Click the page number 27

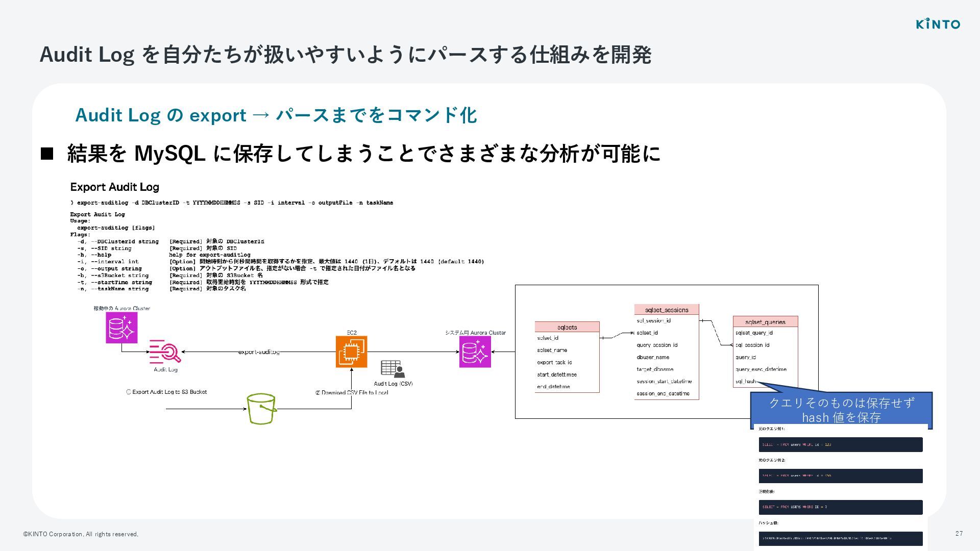[x=959, y=534]
